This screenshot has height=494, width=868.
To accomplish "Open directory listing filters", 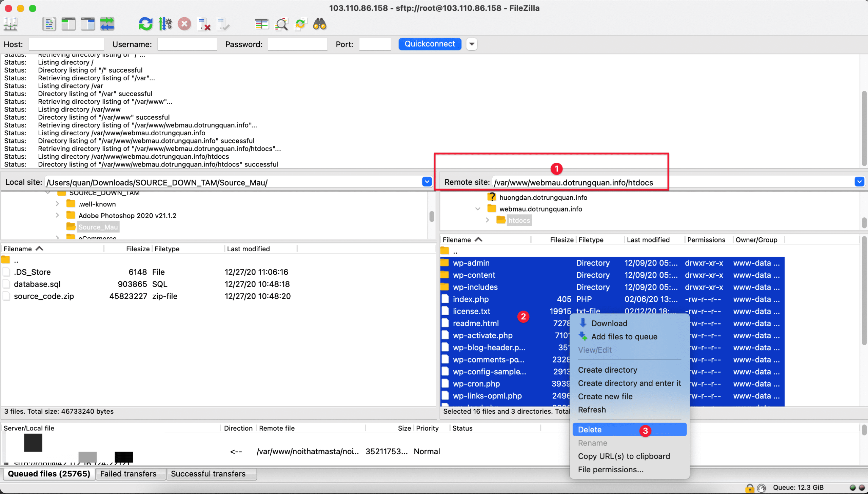I will point(262,24).
